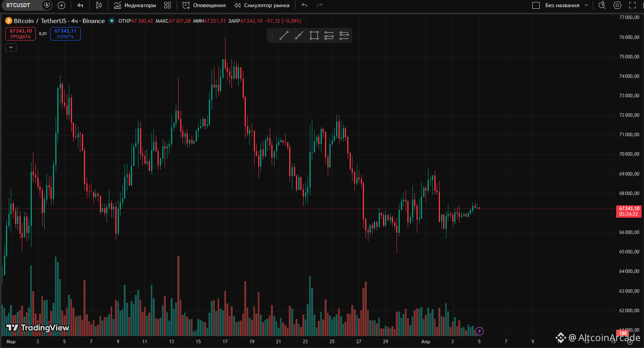This screenshot has height=348, width=644.
Task: Open the quick search lightning icon
Action: pyautogui.click(x=602, y=5)
